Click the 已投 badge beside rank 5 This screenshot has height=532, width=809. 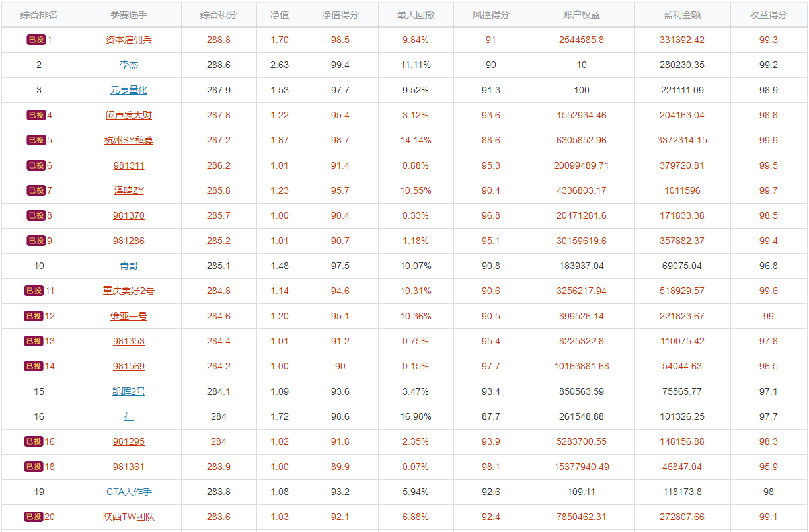pos(36,140)
